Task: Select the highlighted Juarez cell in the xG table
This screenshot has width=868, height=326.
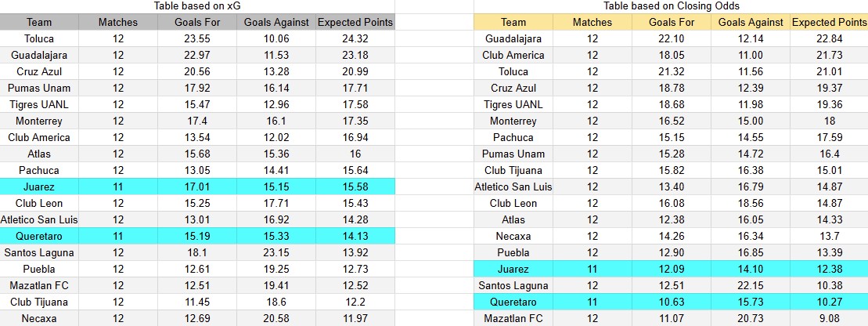Action: pyautogui.click(x=39, y=187)
